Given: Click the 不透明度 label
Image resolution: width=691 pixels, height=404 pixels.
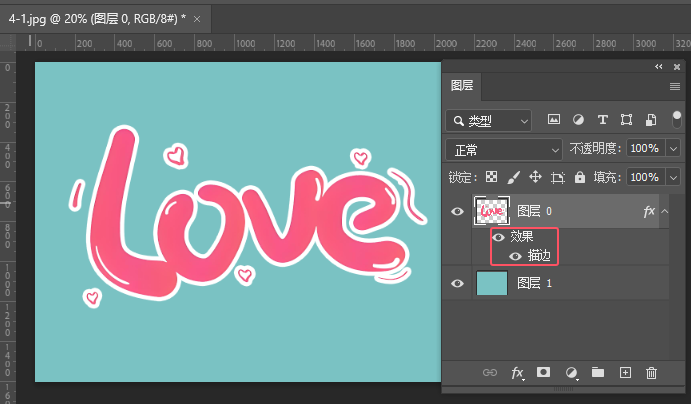Looking at the screenshot, I should [595, 148].
